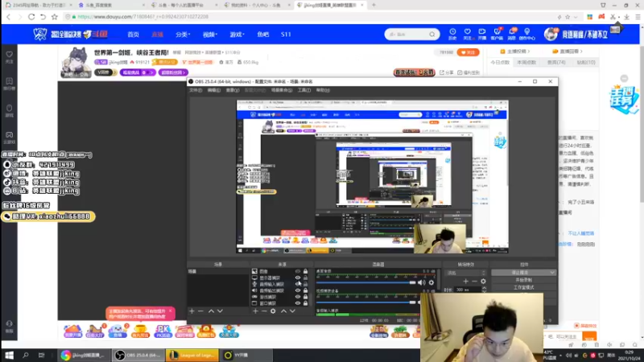Open the OBS scene transition type dropdown
The width and height of the screenshot is (644, 362).
click(x=466, y=273)
